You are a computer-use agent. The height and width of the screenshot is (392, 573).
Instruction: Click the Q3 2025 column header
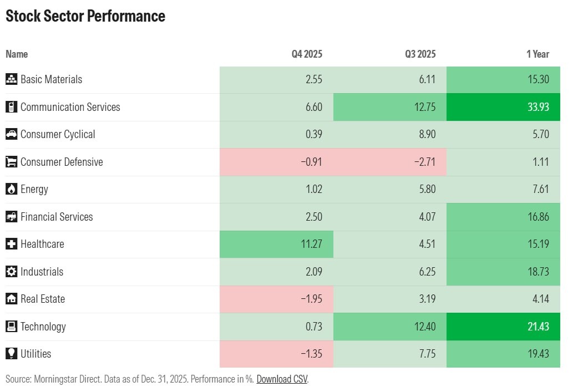pos(420,54)
